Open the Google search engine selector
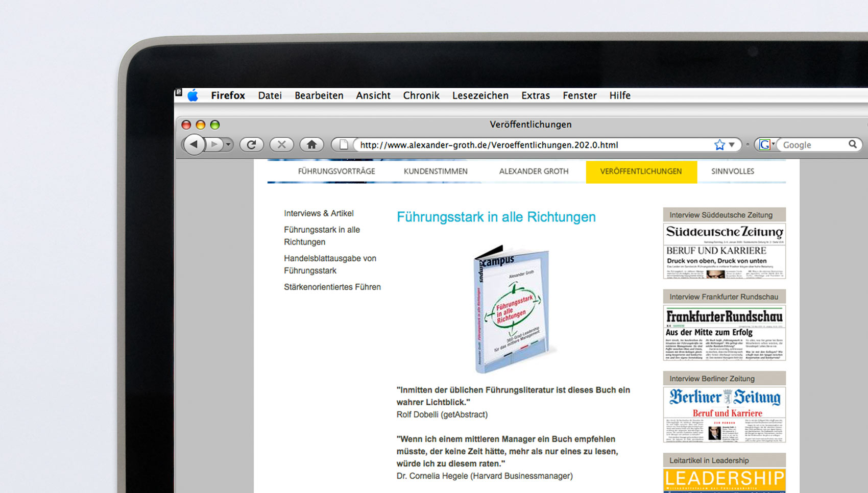This screenshot has width=868, height=493. pos(766,145)
